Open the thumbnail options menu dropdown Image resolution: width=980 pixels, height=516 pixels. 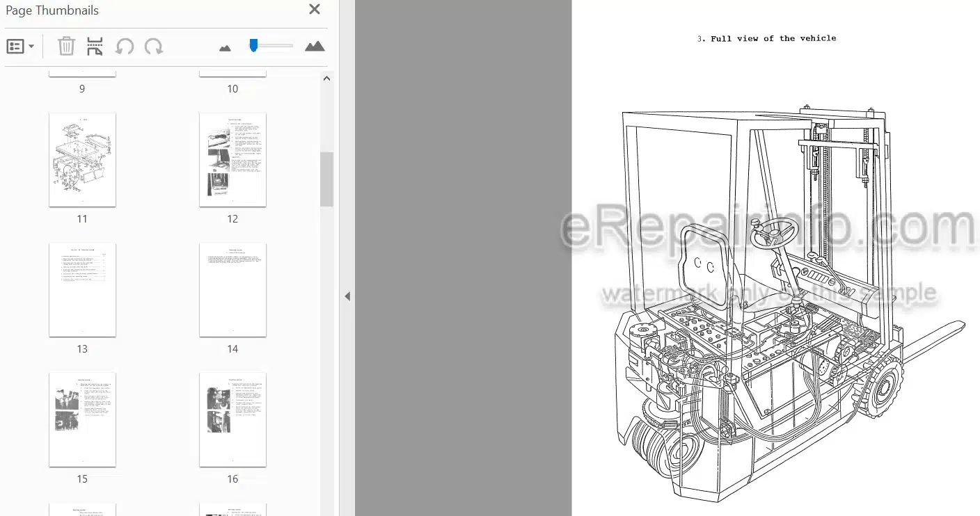[20, 47]
